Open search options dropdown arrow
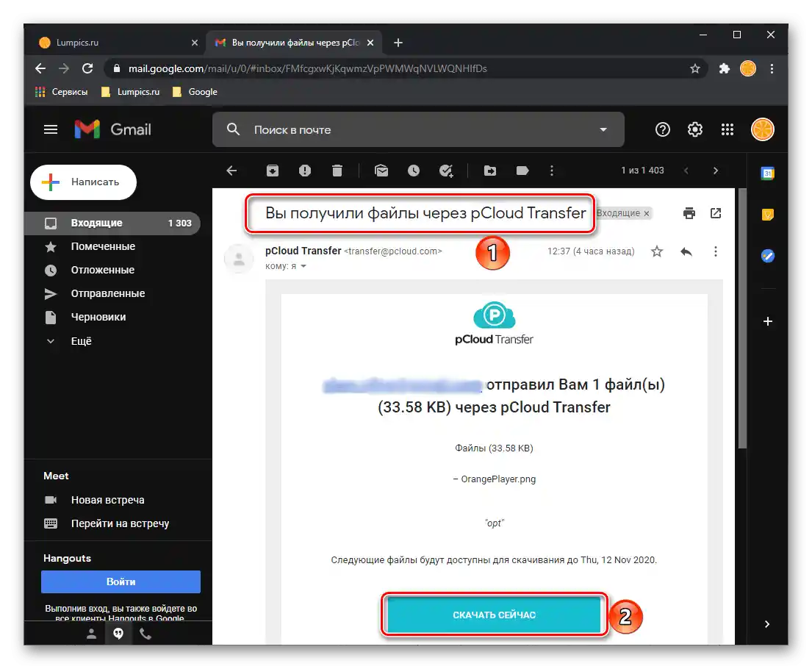This screenshot has height=669, width=812. pyautogui.click(x=603, y=129)
